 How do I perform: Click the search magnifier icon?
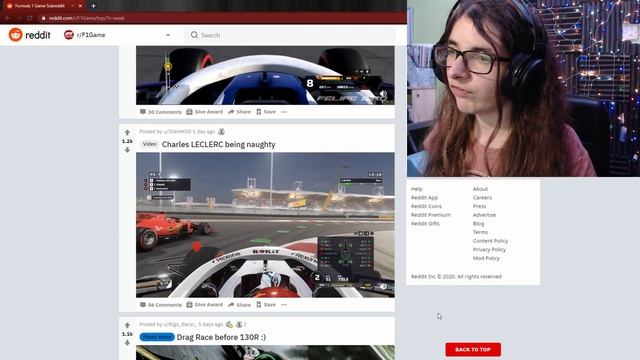[194, 35]
